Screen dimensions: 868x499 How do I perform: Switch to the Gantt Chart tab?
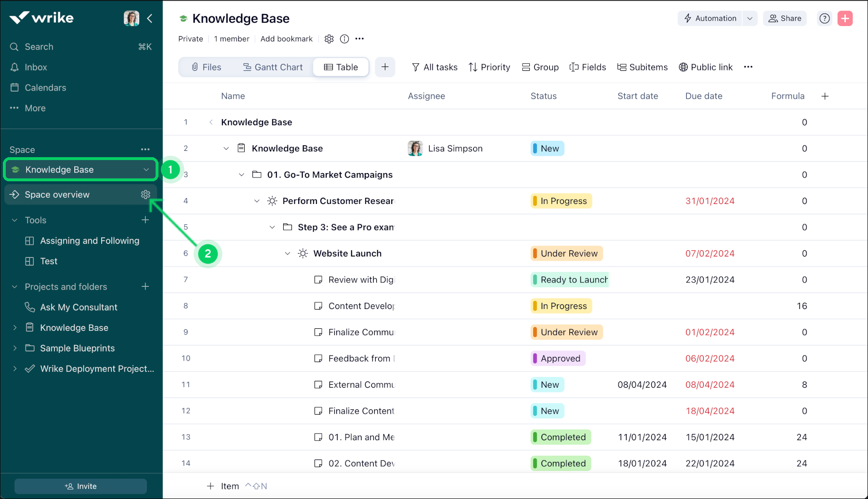coord(273,67)
